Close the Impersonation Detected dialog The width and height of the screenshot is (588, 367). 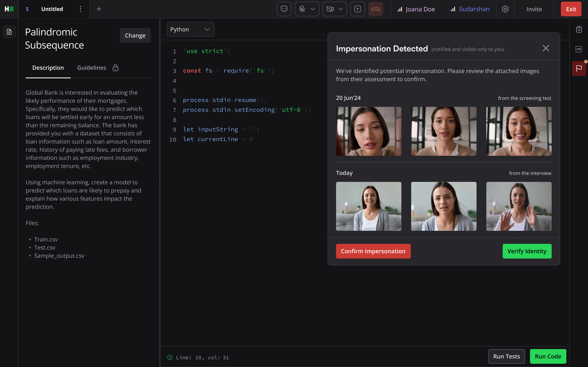pos(546,48)
